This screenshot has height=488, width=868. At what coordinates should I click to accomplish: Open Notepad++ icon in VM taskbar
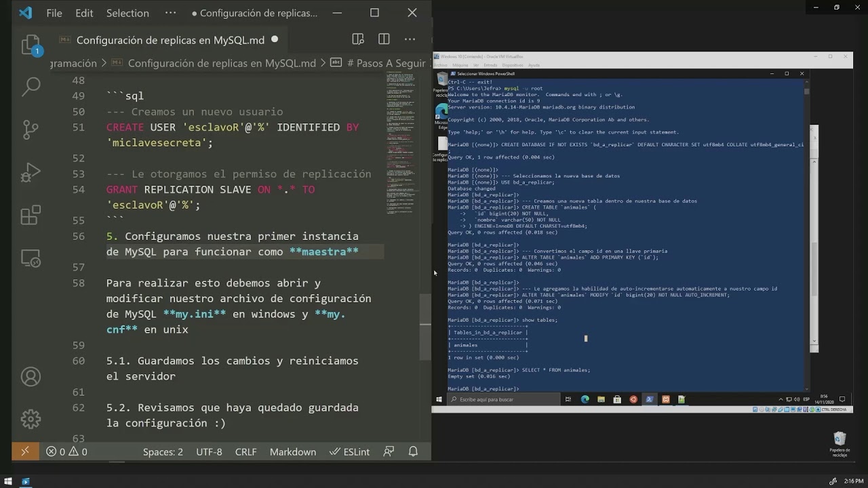(x=682, y=400)
